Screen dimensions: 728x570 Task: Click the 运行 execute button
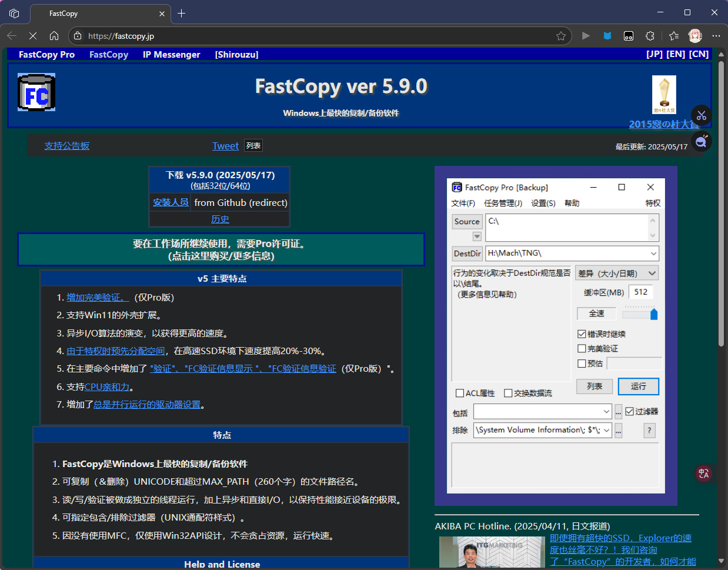click(639, 386)
